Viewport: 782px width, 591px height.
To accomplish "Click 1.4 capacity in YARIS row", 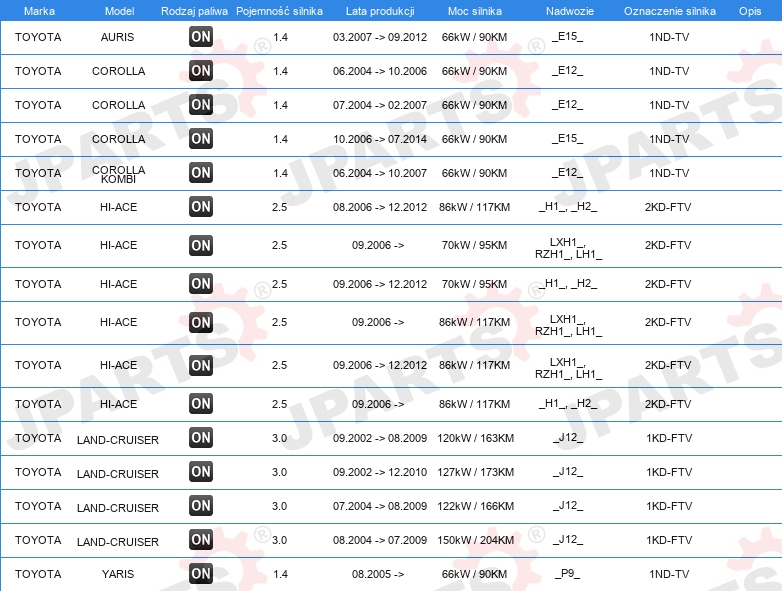I will pos(280,574).
